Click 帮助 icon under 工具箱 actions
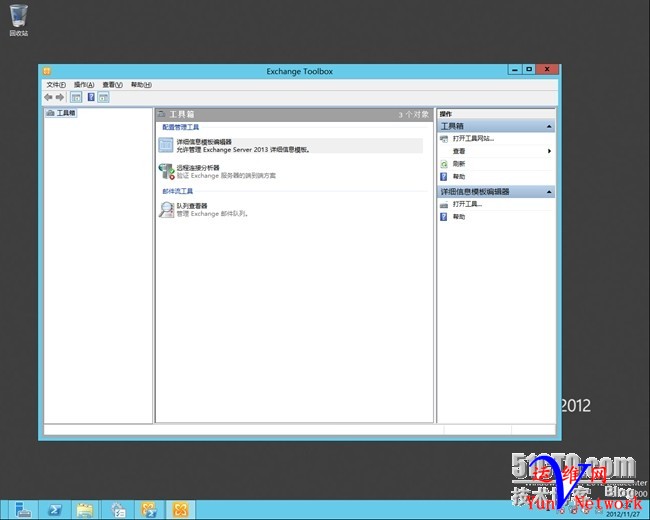The width and height of the screenshot is (650, 520). tap(444, 177)
